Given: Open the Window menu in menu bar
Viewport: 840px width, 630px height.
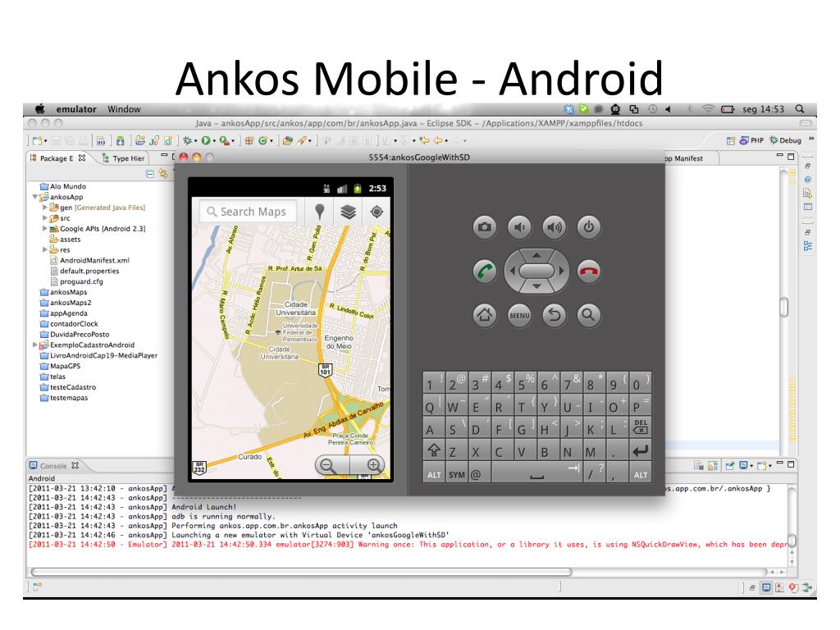Looking at the screenshot, I should pos(124,109).
